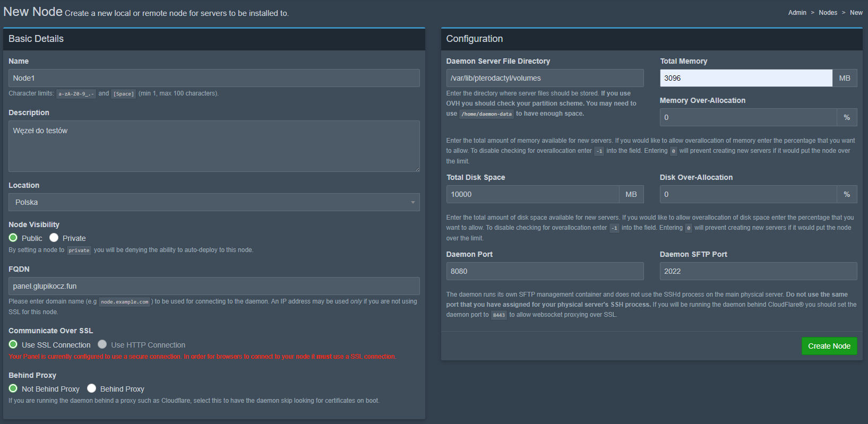Screen dimensions: 868x424
Task: Edit the Daemon SFTP Port field
Action: [x=758, y=271]
